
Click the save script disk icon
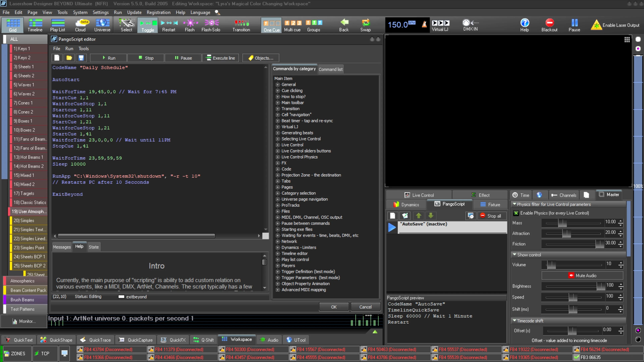pos(81,58)
